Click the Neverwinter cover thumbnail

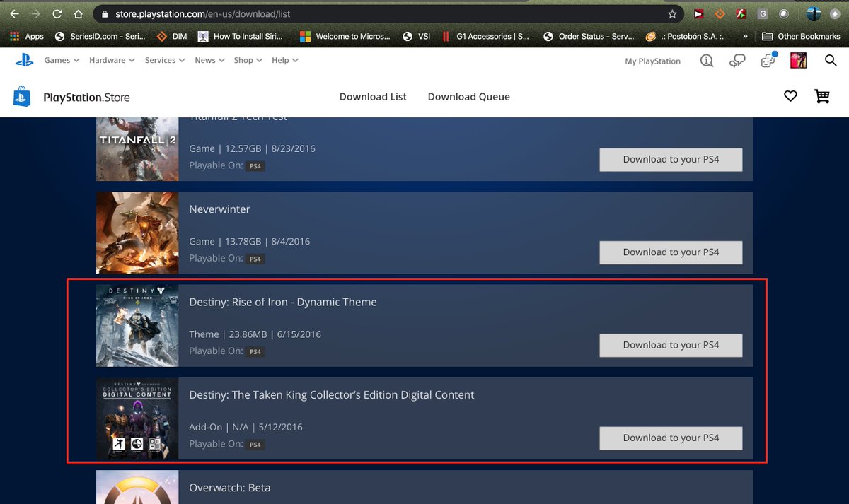(x=137, y=233)
